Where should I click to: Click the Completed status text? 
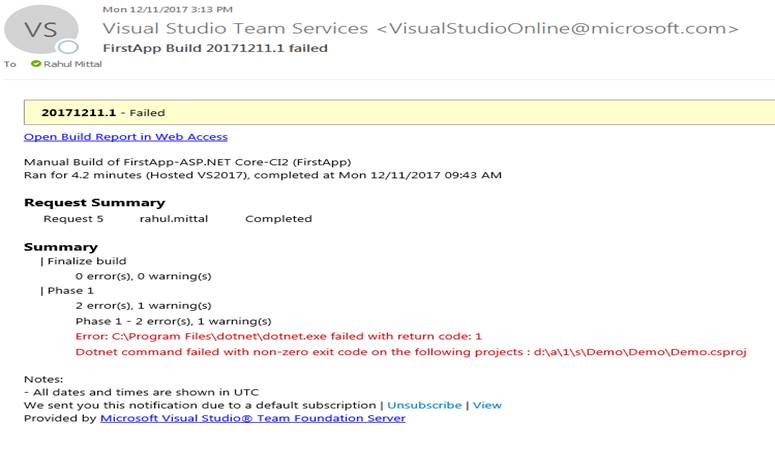278,219
